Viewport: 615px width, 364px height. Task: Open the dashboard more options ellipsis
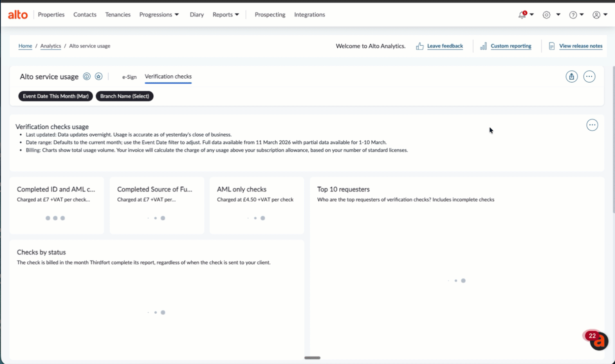(x=589, y=76)
